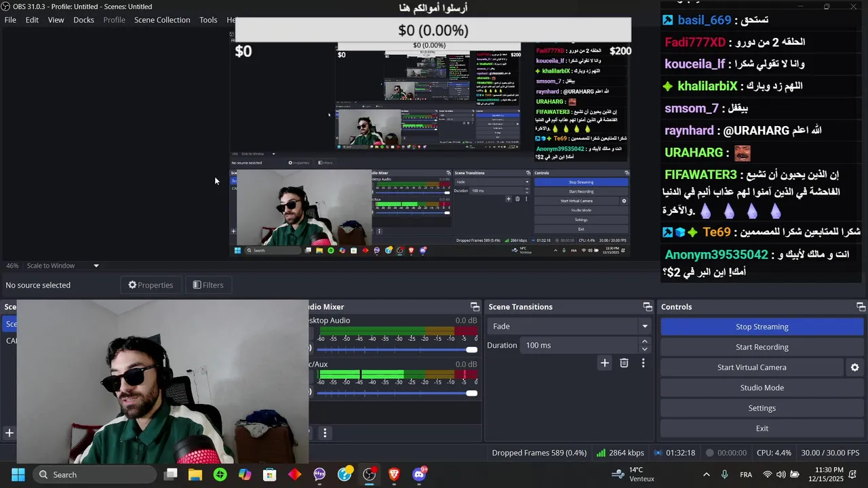Viewport: 868px width, 488px height.
Task: Click chat username kouceila_lf
Action: pos(694,64)
